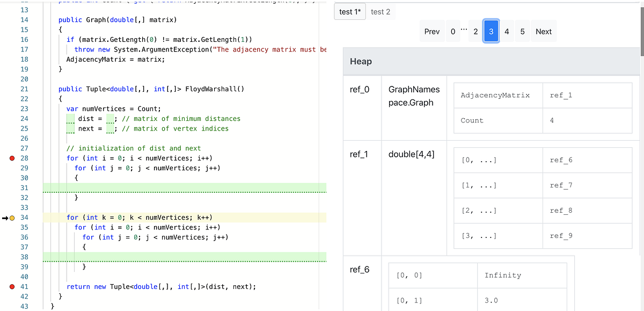Expand the collapsed region below line 38
Image resolution: width=644 pixels, height=311 pixels.
point(185,258)
